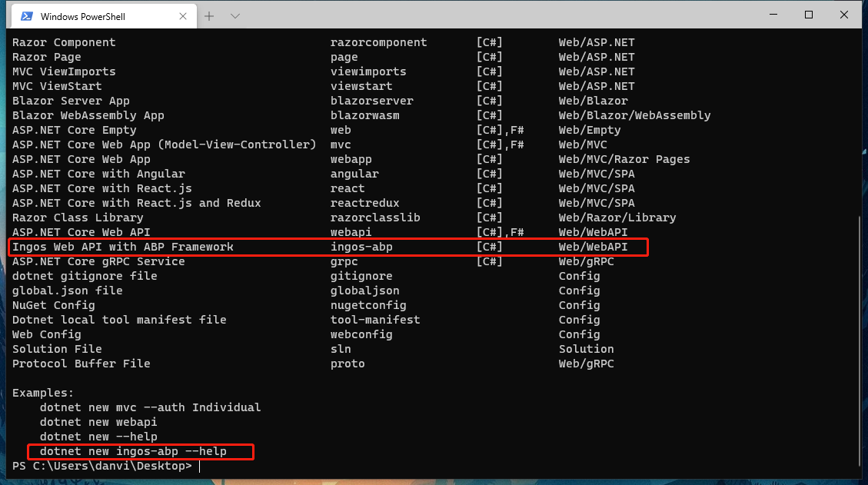The height and width of the screenshot is (485, 868).
Task: Open the new tab profiles dropdown arrow
Action: (x=234, y=16)
